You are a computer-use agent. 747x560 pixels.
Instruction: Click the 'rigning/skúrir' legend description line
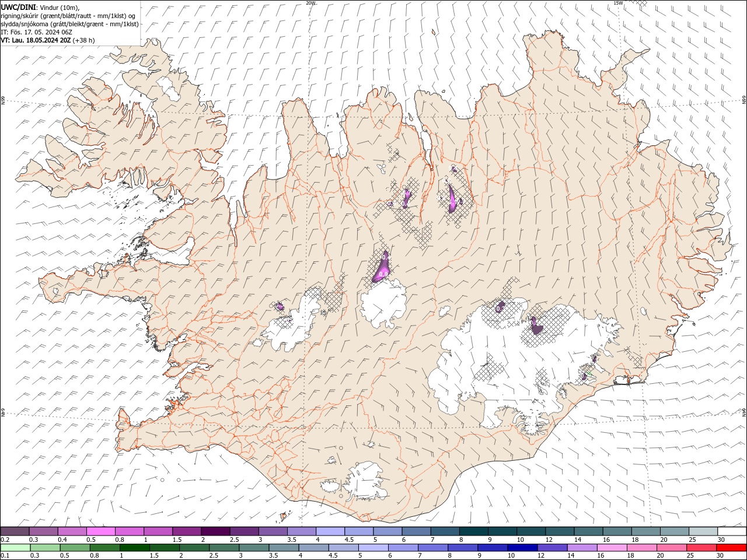pyautogui.click(x=69, y=15)
